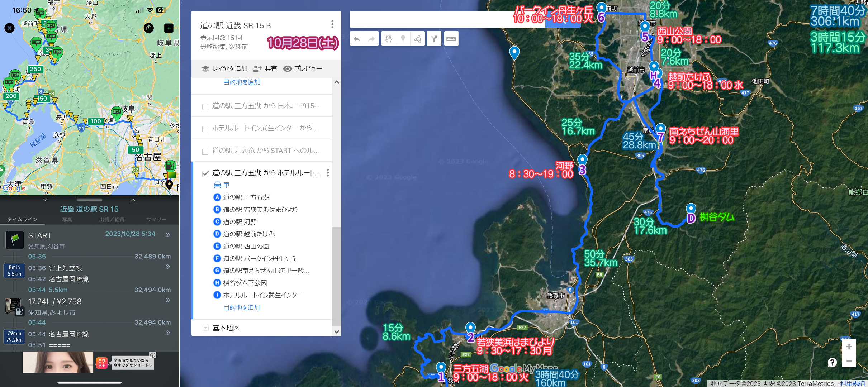
Task: Click レイヤを追加 button
Action: (224, 68)
